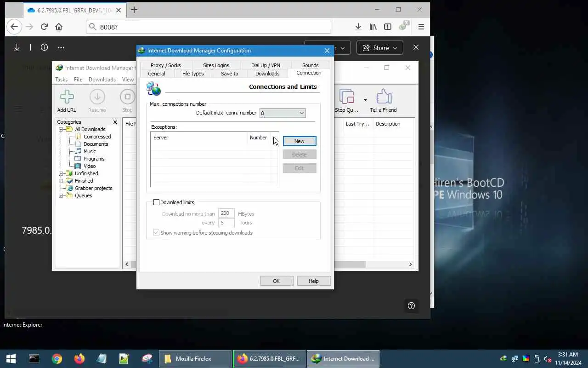
Task: Toggle Show warning before stopping downloads
Action: coord(156,233)
